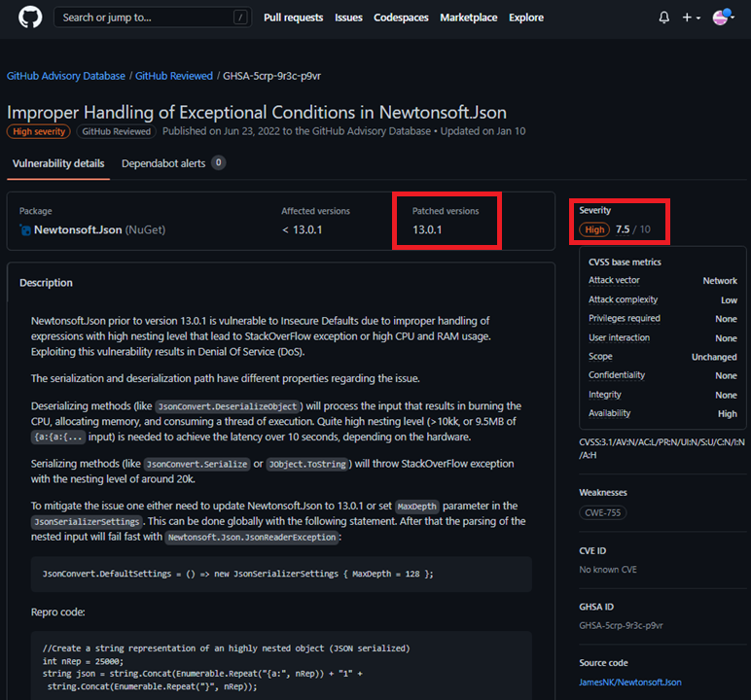Click the slash shortcut key icon in search
751x700 pixels.
[240, 17]
